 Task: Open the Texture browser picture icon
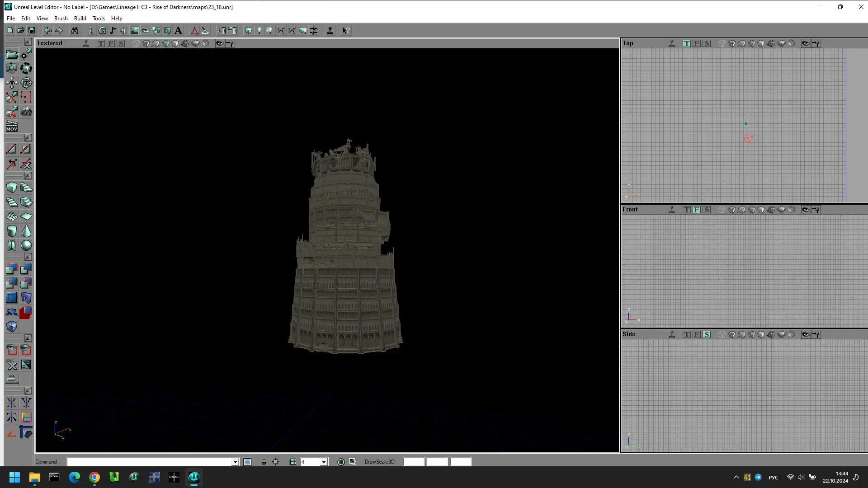[x=135, y=30]
